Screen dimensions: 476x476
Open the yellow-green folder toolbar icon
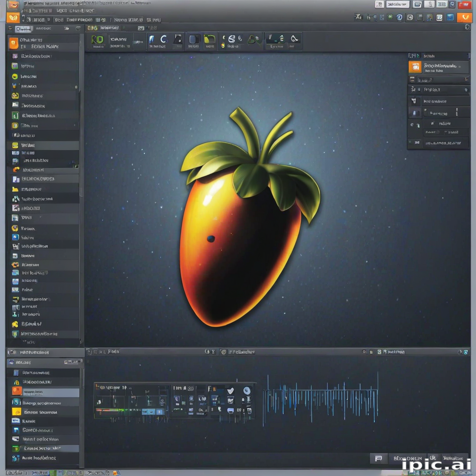[x=210, y=39]
